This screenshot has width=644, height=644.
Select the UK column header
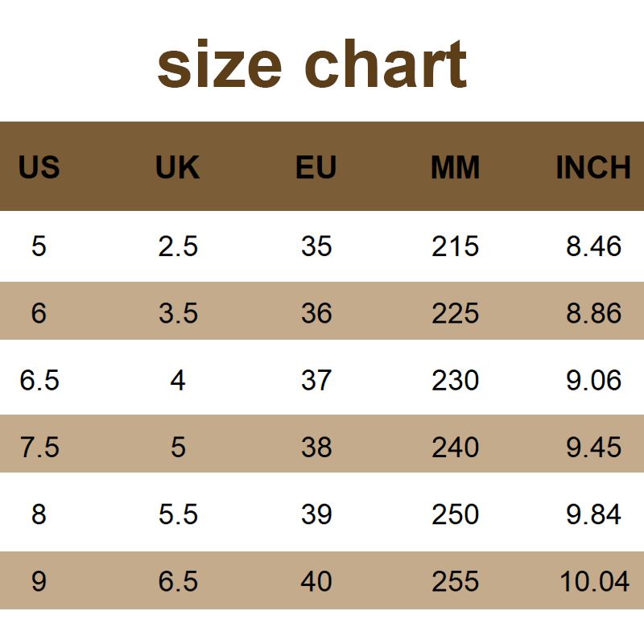[x=177, y=167]
